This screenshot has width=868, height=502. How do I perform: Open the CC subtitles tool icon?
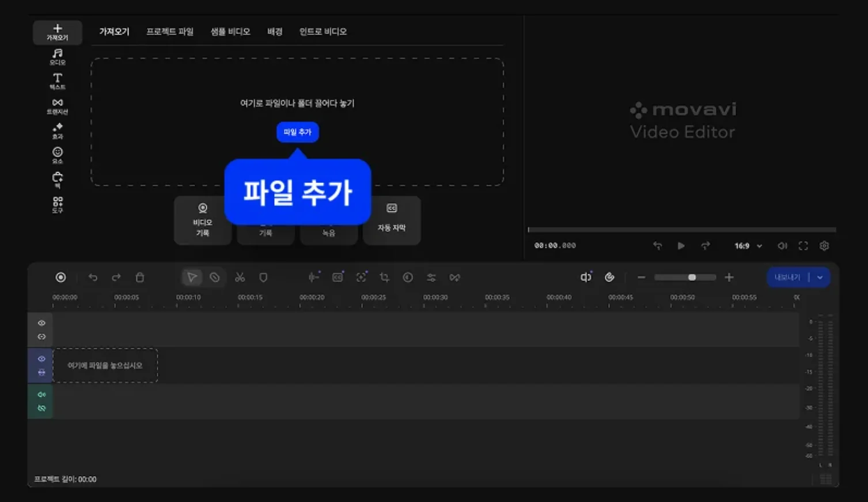[338, 277]
